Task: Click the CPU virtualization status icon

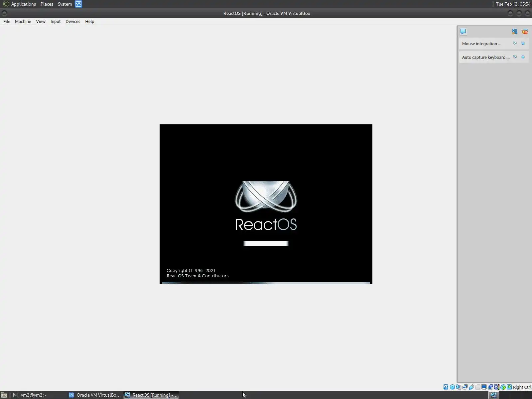Action: click(x=496, y=387)
